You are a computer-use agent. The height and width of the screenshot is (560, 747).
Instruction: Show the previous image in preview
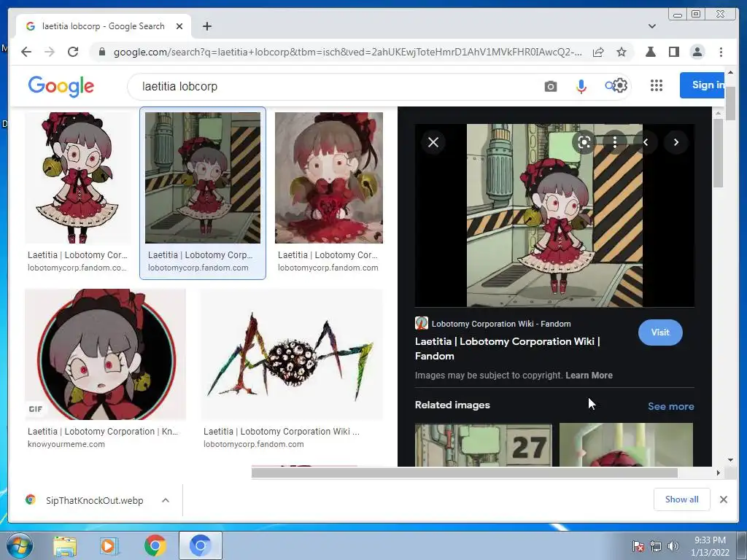click(x=646, y=142)
